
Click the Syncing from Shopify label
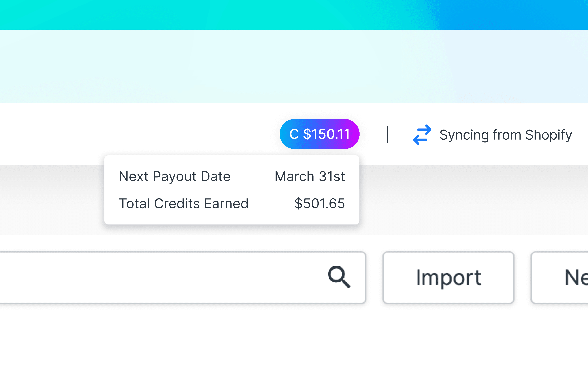505,135
